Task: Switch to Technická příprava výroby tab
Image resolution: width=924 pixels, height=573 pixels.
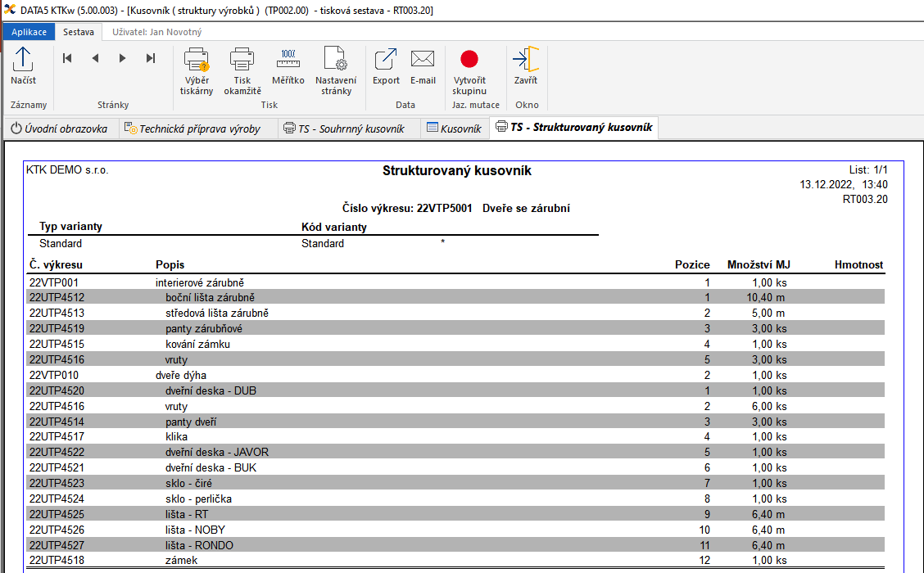Action: coord(192,129)
